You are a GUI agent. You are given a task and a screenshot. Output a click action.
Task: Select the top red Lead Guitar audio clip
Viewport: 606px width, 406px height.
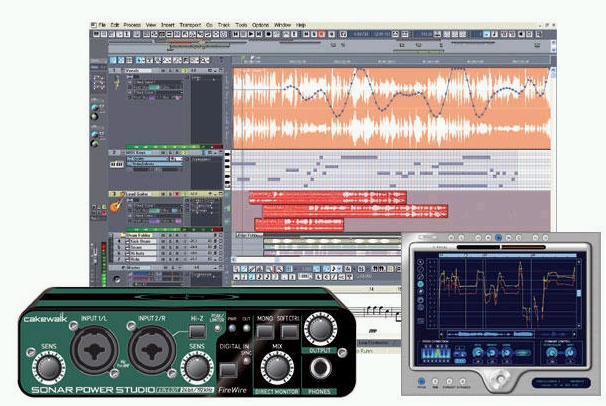tap(328, 197)
